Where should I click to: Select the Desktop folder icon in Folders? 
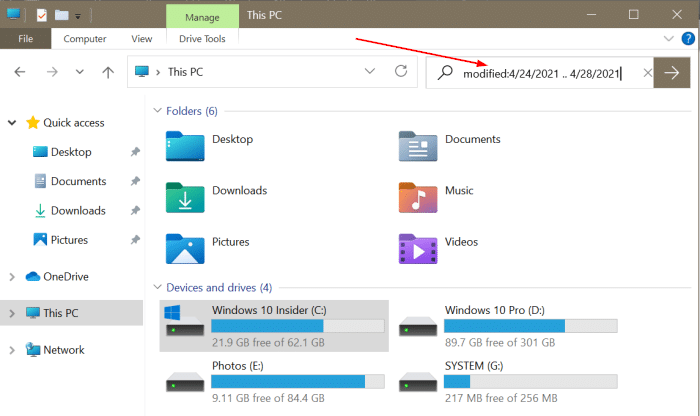pos(185,146)
